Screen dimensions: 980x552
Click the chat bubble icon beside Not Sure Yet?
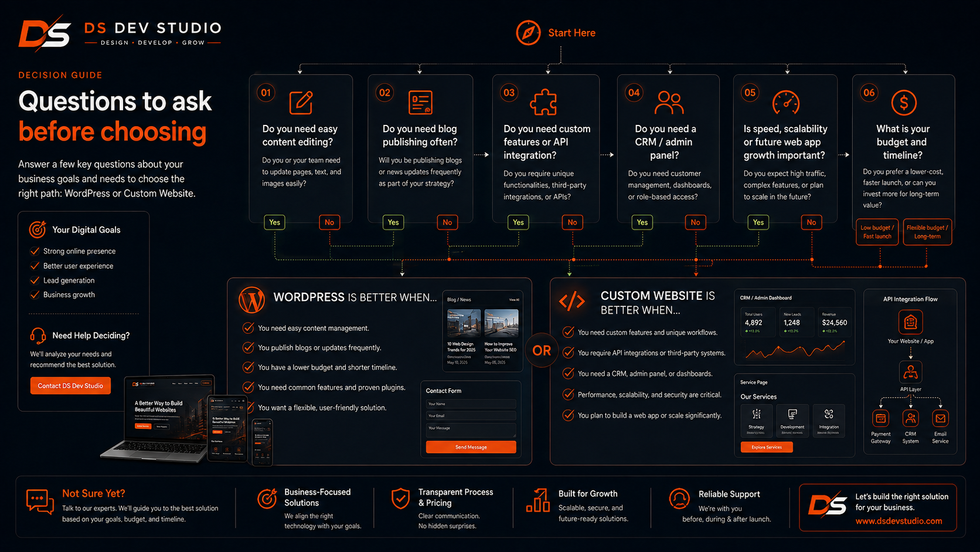pyautogui.click(x=40, y=502)
